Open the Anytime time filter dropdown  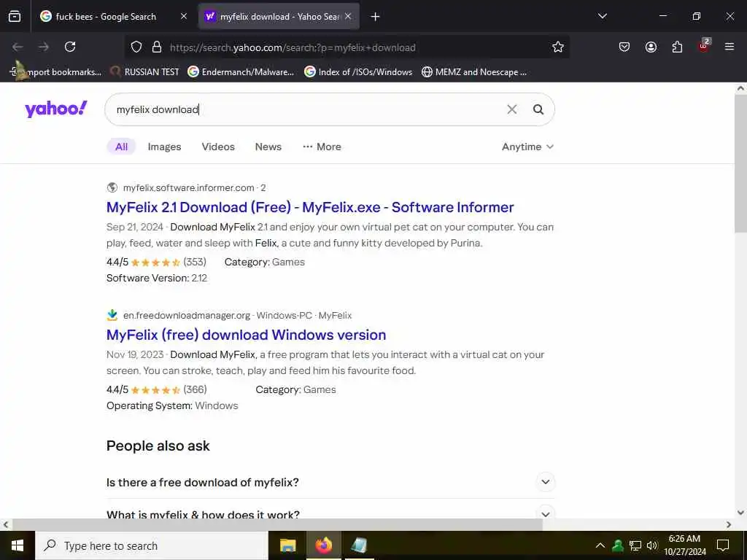527,147
